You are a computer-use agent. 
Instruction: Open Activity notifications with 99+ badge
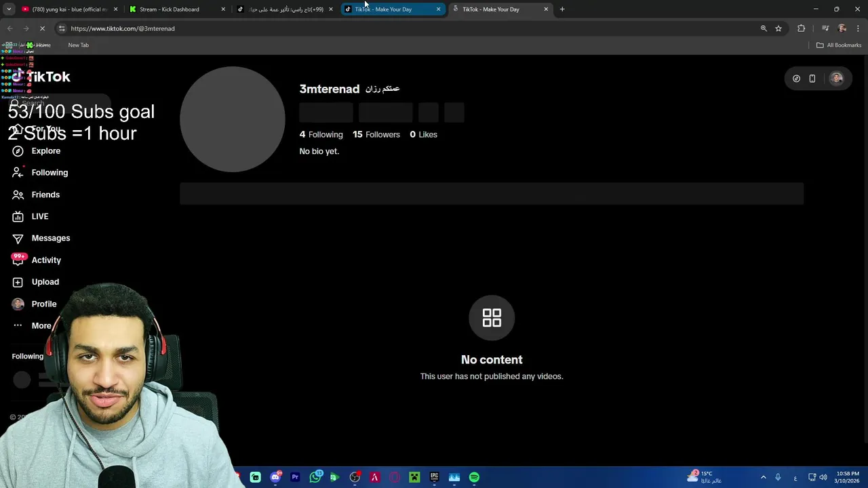tap(37, 260)
